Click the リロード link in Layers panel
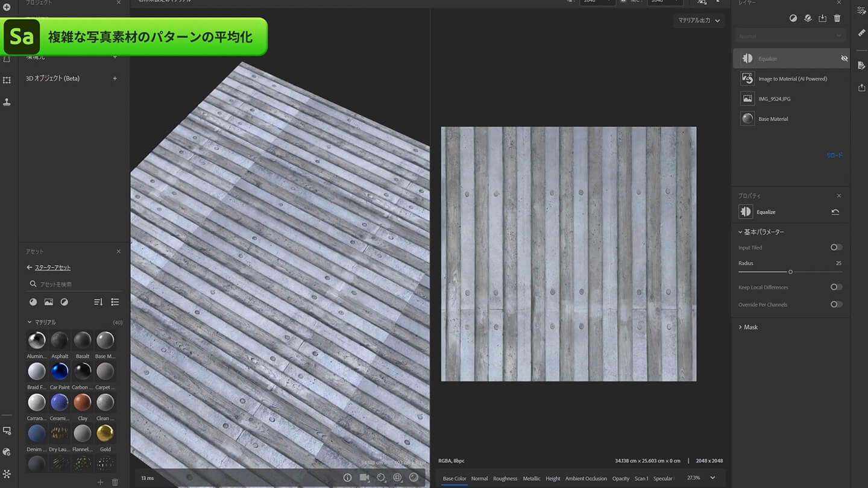The height and width of the screenshot is (488, 868). pyautogui.click(x=835, y=155)
